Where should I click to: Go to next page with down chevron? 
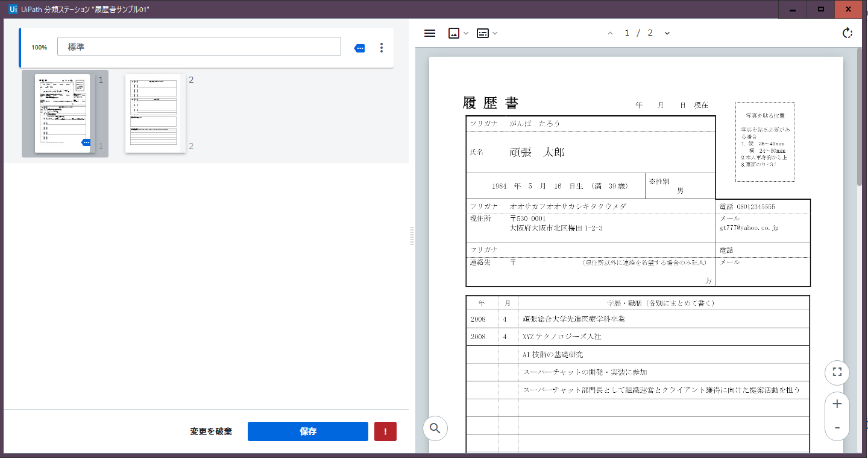667,33
